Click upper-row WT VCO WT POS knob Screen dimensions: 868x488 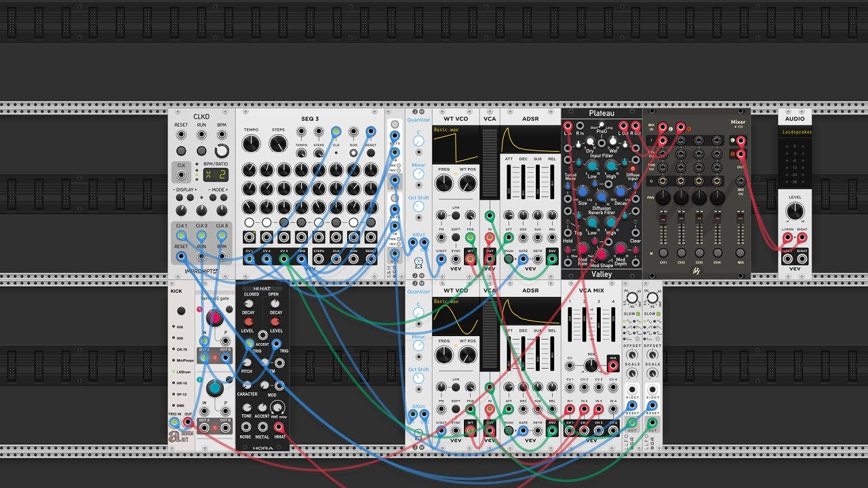point(467,182)
